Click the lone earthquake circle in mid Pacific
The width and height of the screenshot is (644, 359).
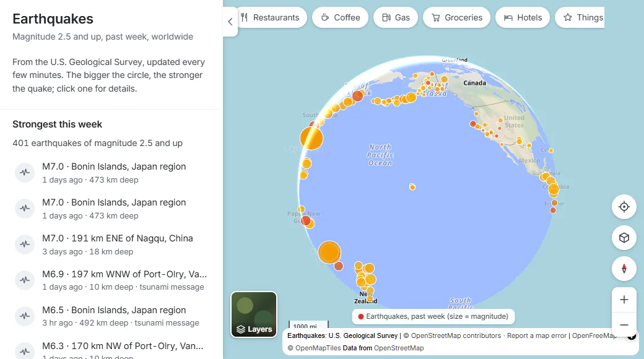[x=412, y=188]
